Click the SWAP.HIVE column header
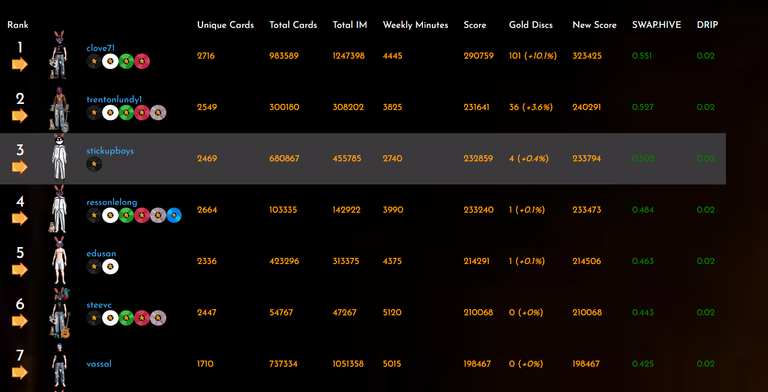This screenshot has width=768, height=392. coord(656,25)
